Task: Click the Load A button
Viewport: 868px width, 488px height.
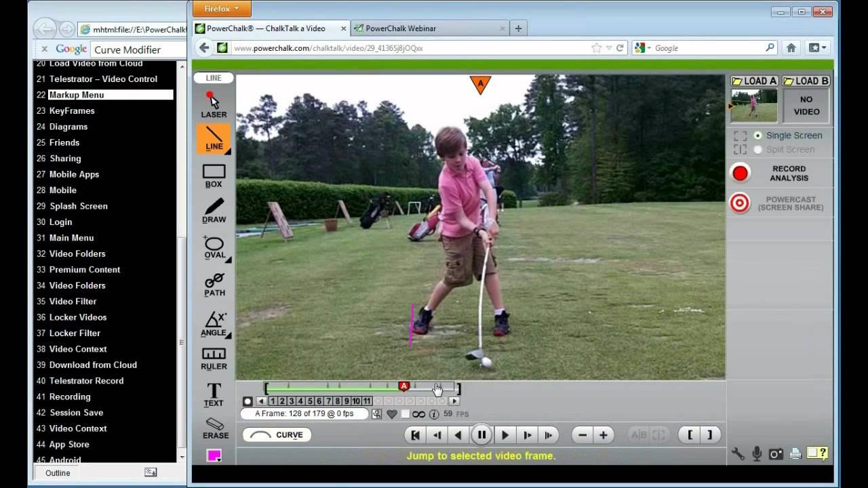Action: (x=754, y=81)
